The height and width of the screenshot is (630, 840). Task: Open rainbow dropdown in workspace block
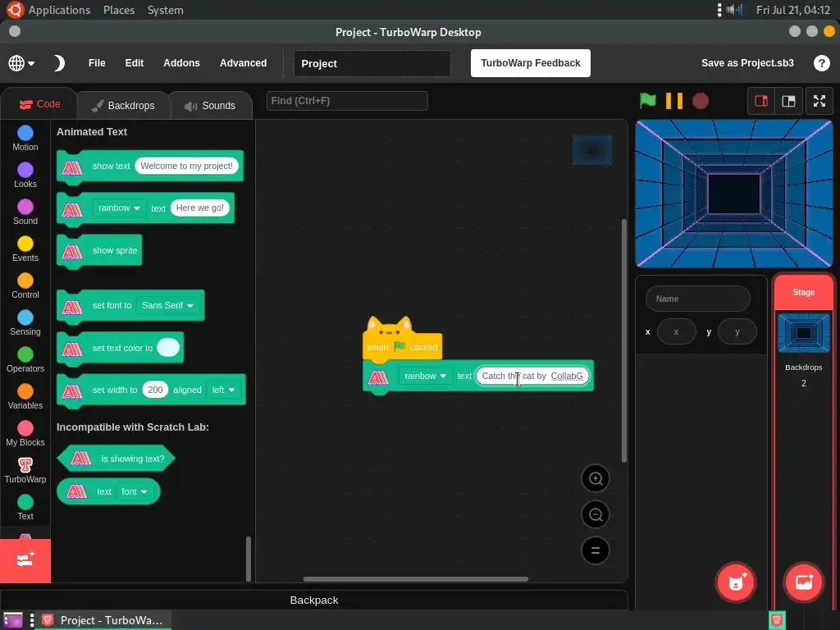(x=426, y=376)
